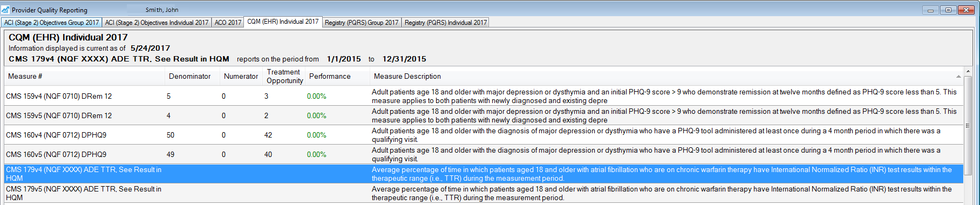Switch to ACI (Stage 2) Objectives Group 2017 tab
980x205 pixels.
[51, 23]
